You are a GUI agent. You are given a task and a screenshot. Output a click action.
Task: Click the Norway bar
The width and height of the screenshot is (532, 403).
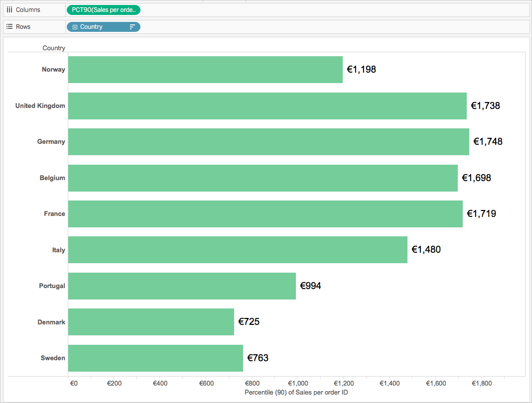tap(205, 70)
